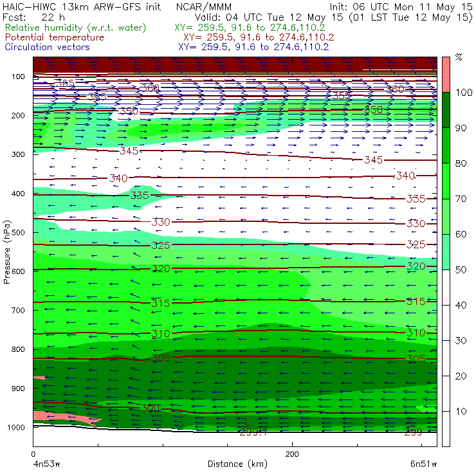Screen dimensions: 476x476
Task: Click the "70" colorbar tick label
Action: coord(461,199)
